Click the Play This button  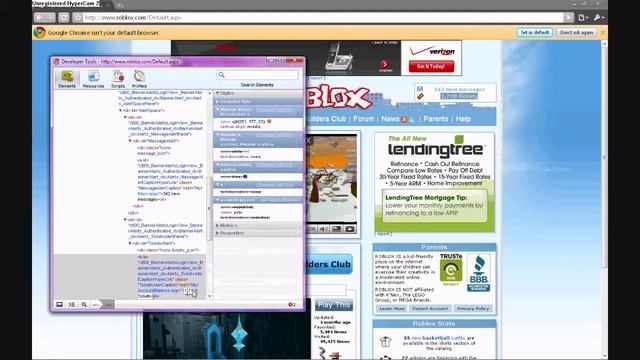333,305
